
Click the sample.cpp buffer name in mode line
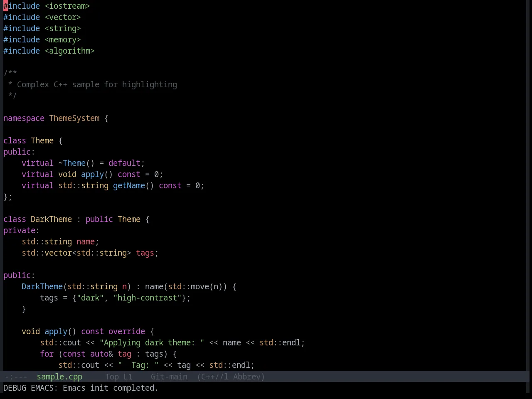(x=59, y=377)
